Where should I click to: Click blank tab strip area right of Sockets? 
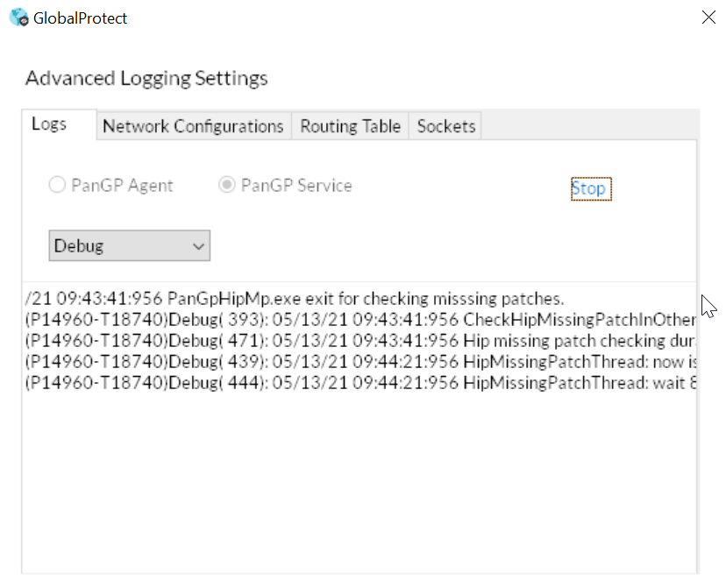pos(587,126)
